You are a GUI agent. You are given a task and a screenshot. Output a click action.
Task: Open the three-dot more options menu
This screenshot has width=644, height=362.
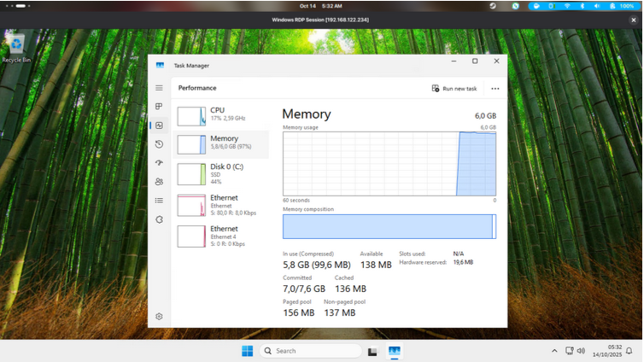[495, 89]
